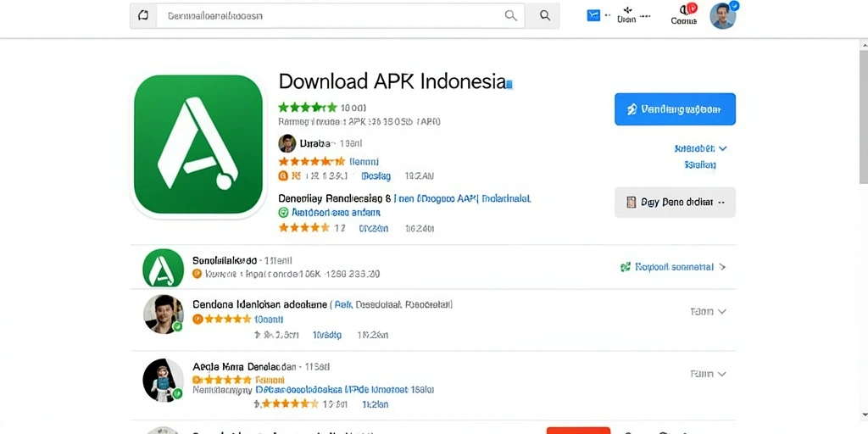868x434 pixels.
Task: Expand the Famn dropdown in Aede Nma row
Action: click(x=708, y=374)
